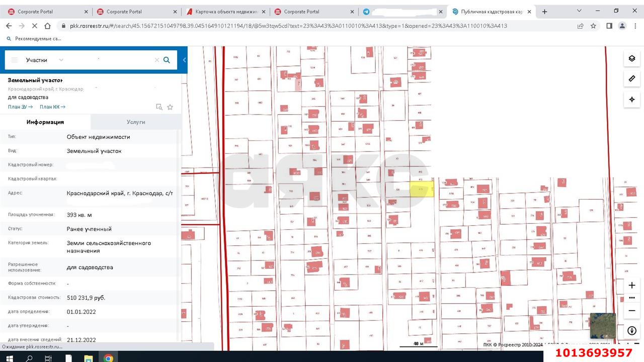Click the Земли сельскохозяйственного назначения value

tap(109, 247)
